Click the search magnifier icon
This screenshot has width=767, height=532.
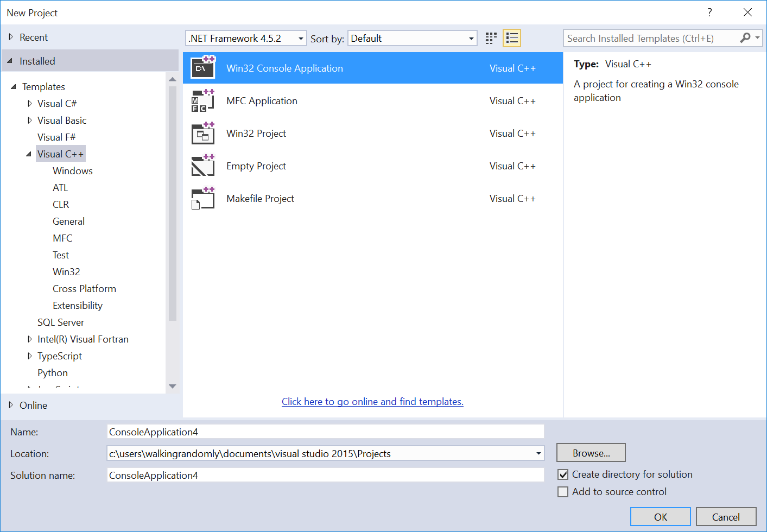(x=745, y=38)
